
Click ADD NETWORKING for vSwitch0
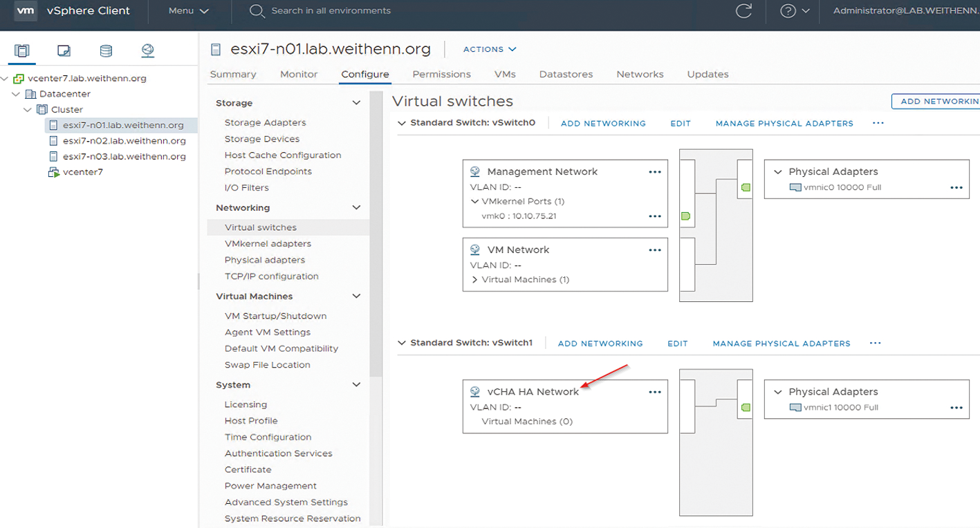click(603, 124)
